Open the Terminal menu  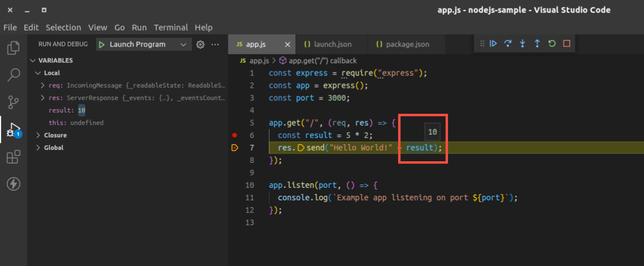(x=170, y=27)
